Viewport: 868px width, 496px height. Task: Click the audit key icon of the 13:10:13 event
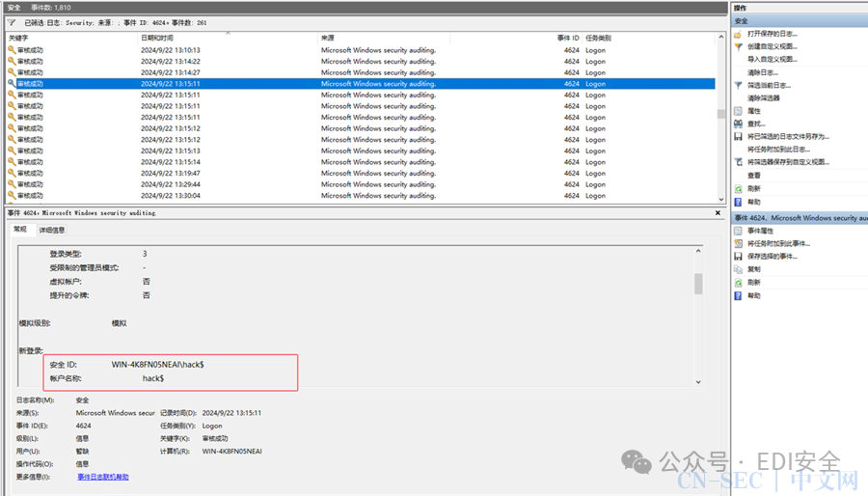(12, 50)
